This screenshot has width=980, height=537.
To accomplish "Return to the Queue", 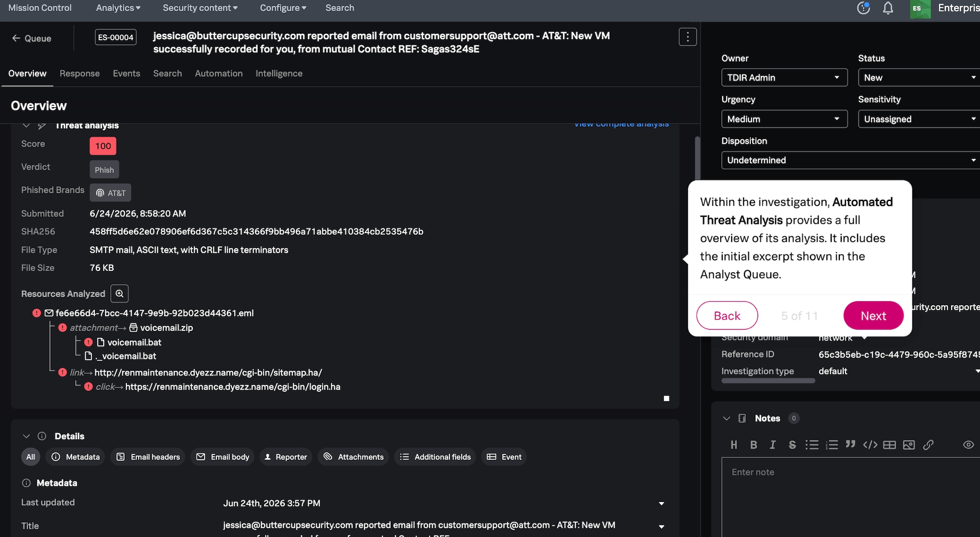I will pos(32,38).
